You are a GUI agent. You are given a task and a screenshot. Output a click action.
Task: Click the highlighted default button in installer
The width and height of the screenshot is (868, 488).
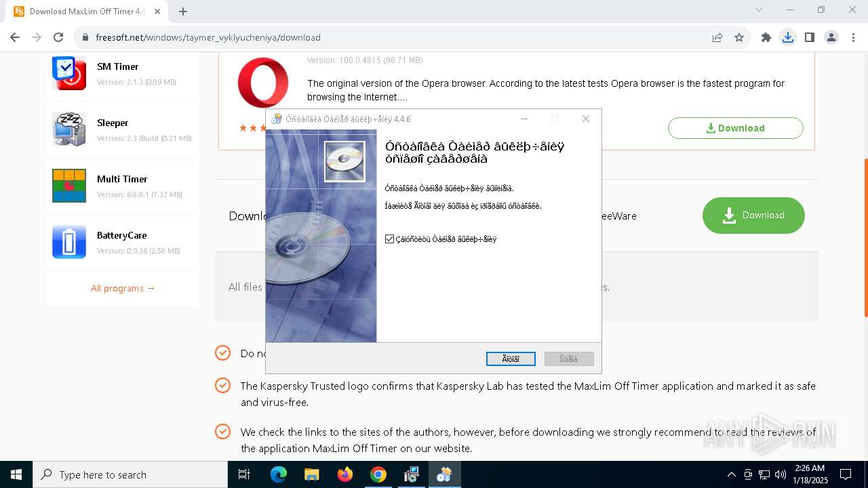coord(511,359)
